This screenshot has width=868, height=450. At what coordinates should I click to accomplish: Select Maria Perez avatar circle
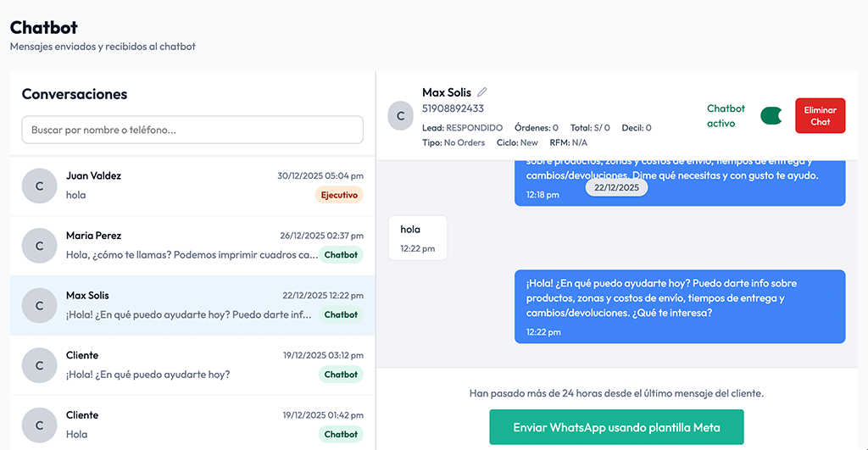coord(39,246)
